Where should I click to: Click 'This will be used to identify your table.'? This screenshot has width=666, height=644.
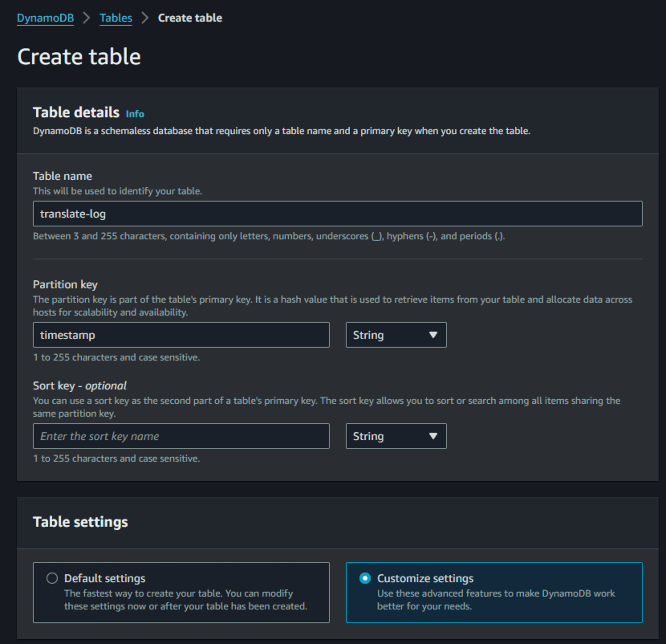[118, 191]
